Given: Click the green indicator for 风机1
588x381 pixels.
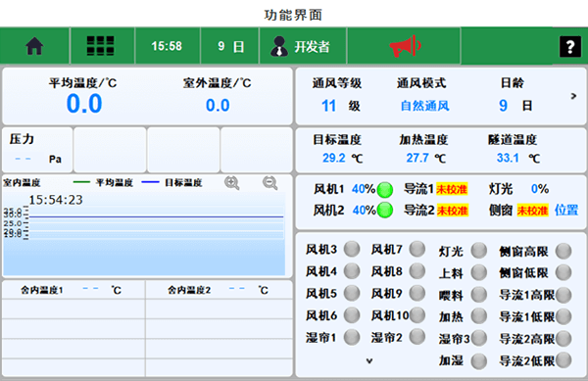Looking at the screenshot, I should tap(385, 190).
